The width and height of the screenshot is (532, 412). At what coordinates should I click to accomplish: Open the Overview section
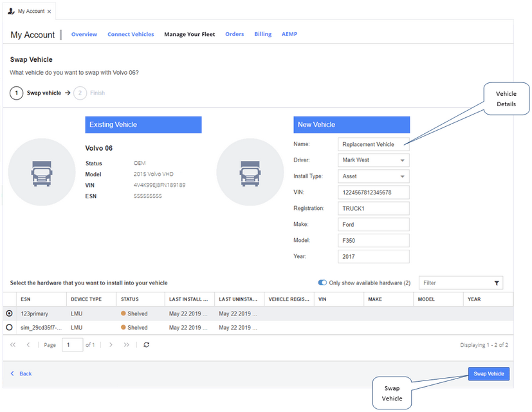pyautogui.click(x=84, y=34)
